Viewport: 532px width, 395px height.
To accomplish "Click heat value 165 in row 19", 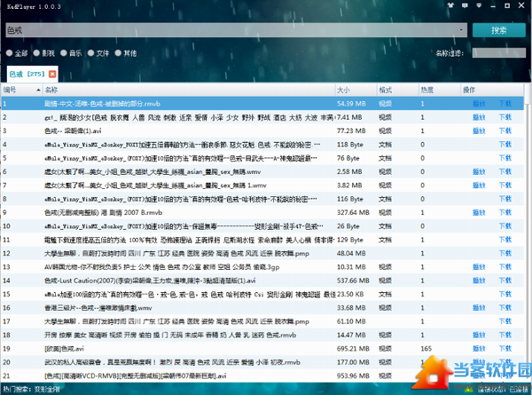I will [x=426, y=349].
